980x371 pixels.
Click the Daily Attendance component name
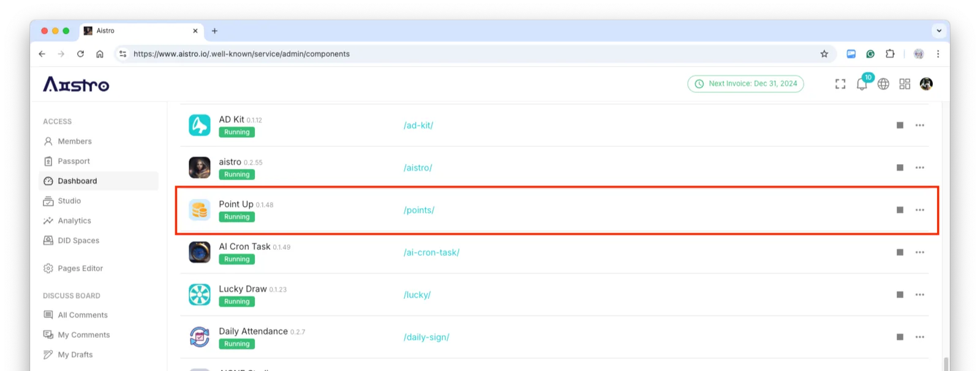[x=253, y=331]
